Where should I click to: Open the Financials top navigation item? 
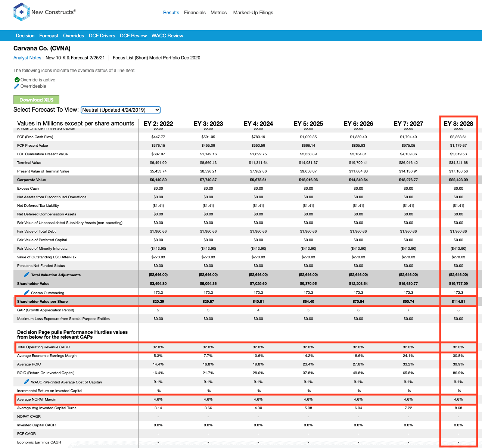(195, 13)
